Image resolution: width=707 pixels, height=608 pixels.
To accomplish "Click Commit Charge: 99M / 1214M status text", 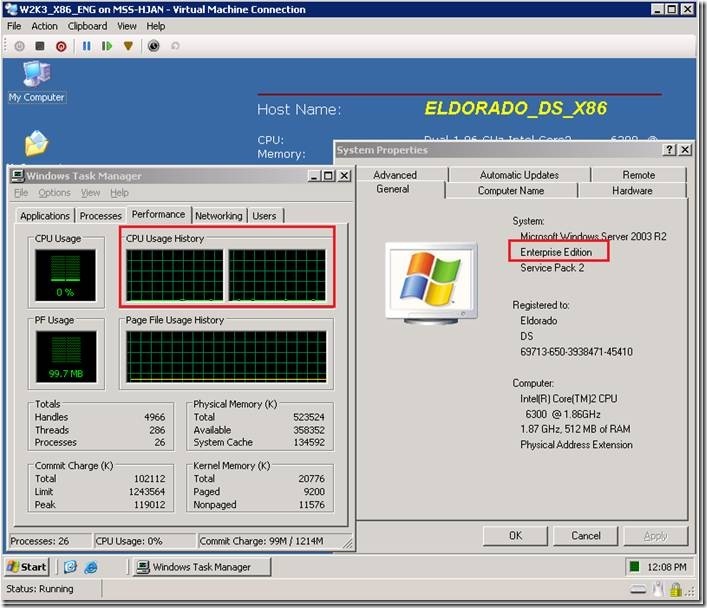I will (261, 541).
